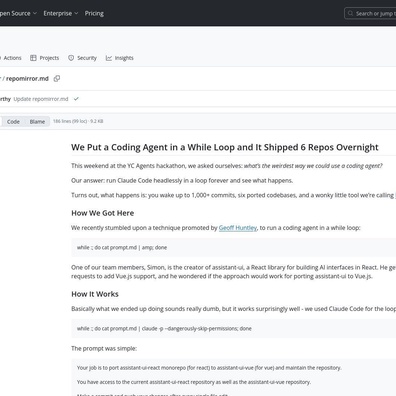Click the Our answer paragraph

tap(182, 181)
